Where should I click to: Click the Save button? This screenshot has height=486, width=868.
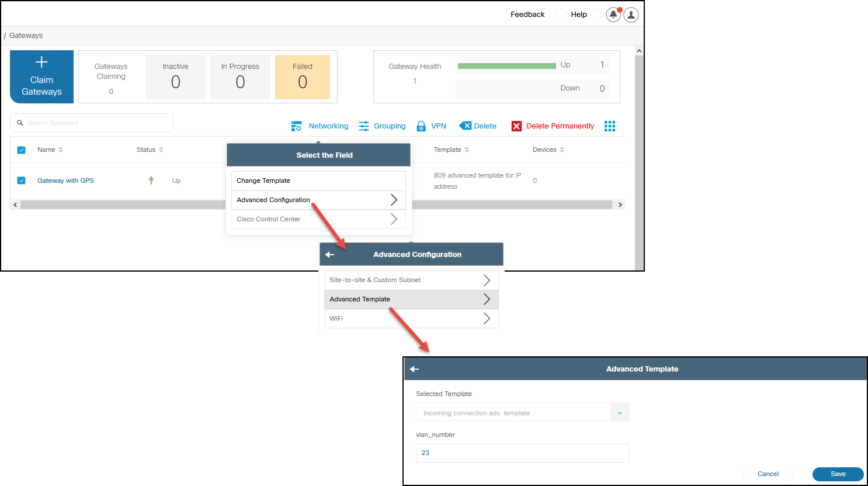click(x=838, y=474)
